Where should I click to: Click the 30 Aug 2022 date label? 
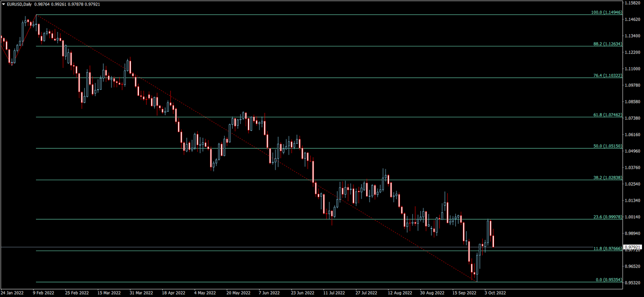click(x=432, y=293)
